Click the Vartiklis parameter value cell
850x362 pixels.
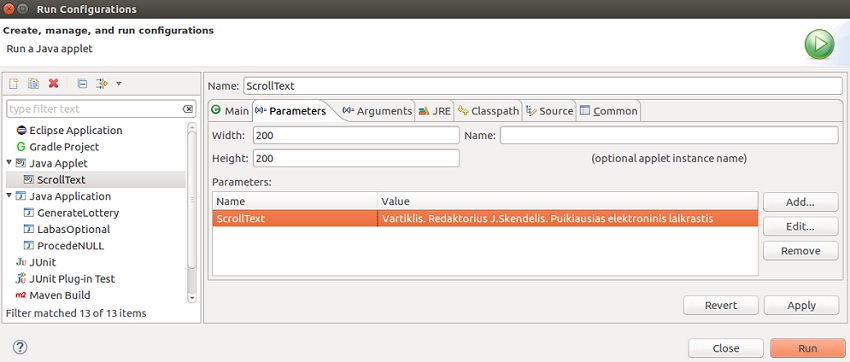coord(568,218)
